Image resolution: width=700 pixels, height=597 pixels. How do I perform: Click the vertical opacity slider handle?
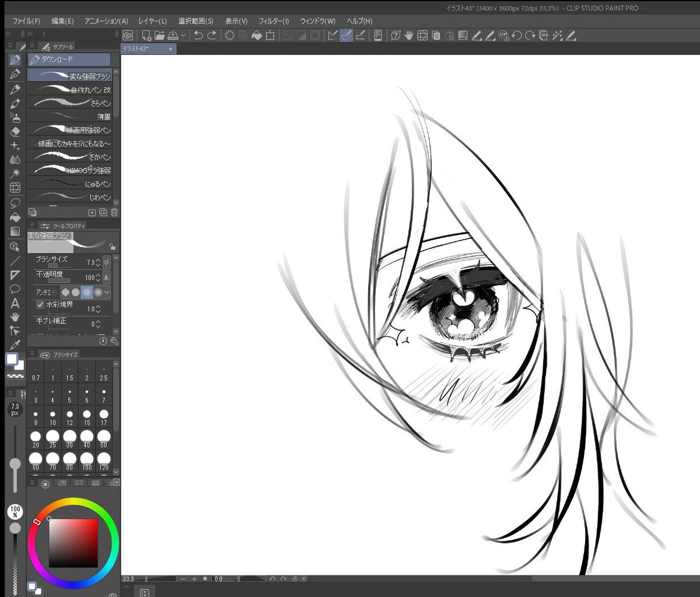click(15, 528)
